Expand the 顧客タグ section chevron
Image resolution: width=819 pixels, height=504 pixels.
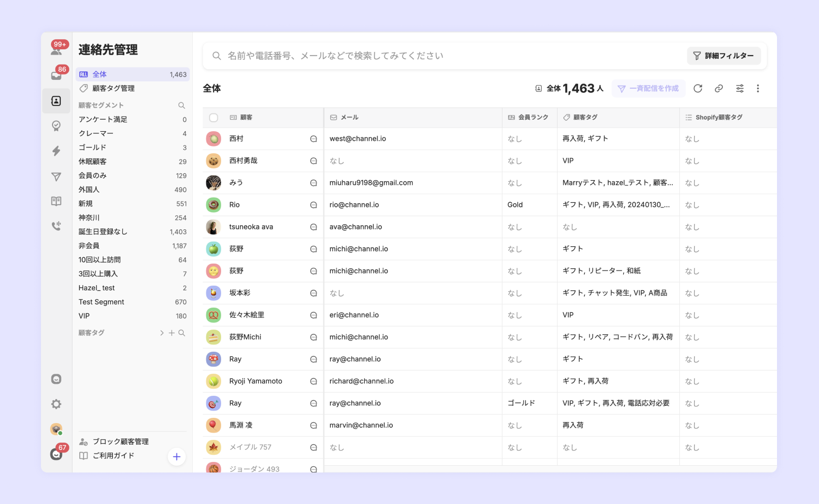pyautogui.click(x=162, y=333)
